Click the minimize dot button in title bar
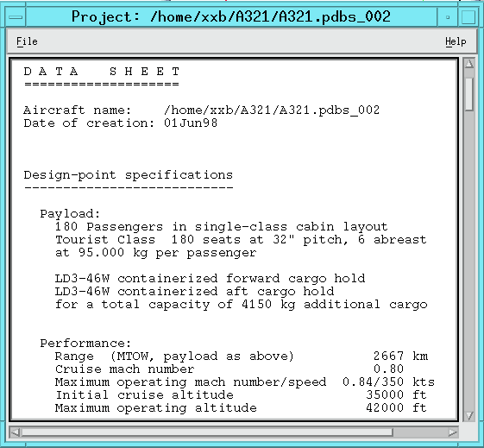 click(448, 17)
